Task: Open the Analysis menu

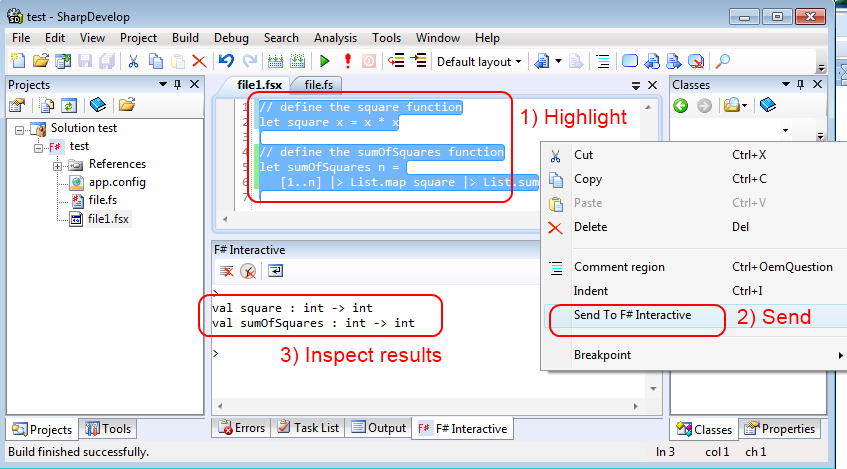Action: (335, 38)
